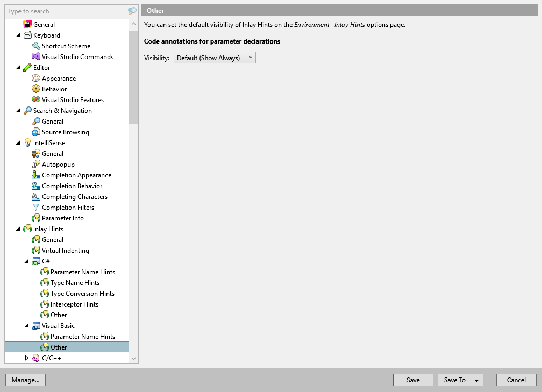
Task: Collapse the Inlay Hints section
Action: (17, 229)
